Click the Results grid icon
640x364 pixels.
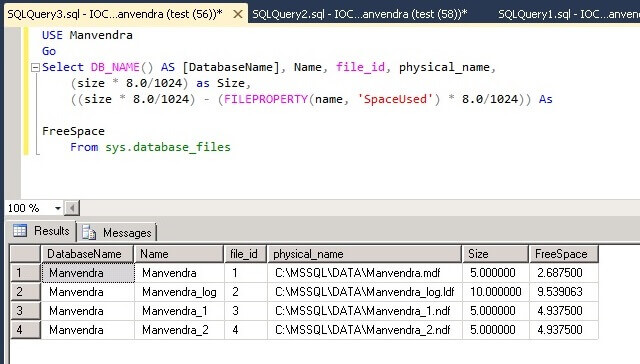coord(20,231)
